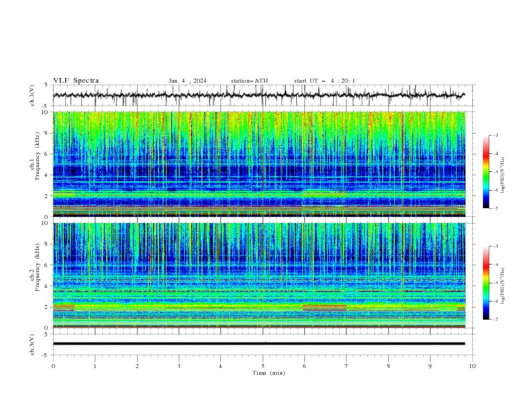Click time axis tick label "8"
Screen dimensions: 532x411
click(x=388, y=366)
